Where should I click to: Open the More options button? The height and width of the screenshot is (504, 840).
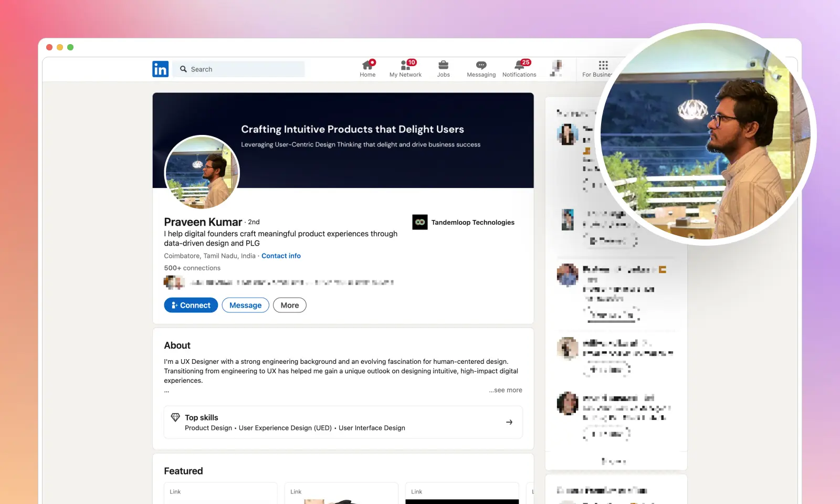[290, 305]
